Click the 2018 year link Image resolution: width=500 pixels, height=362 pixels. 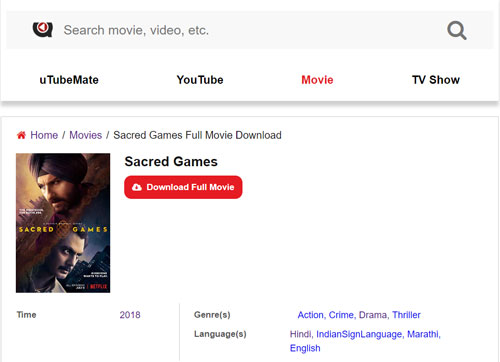click(x=130, y=315)
